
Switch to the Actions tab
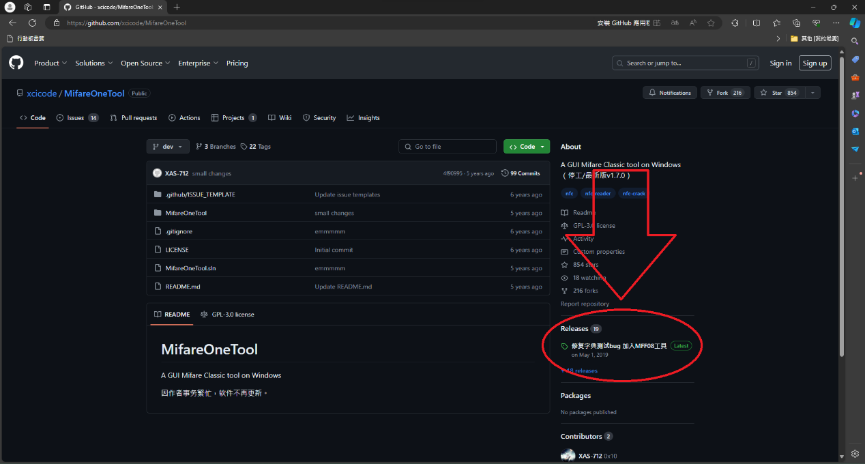coord(184,118)
